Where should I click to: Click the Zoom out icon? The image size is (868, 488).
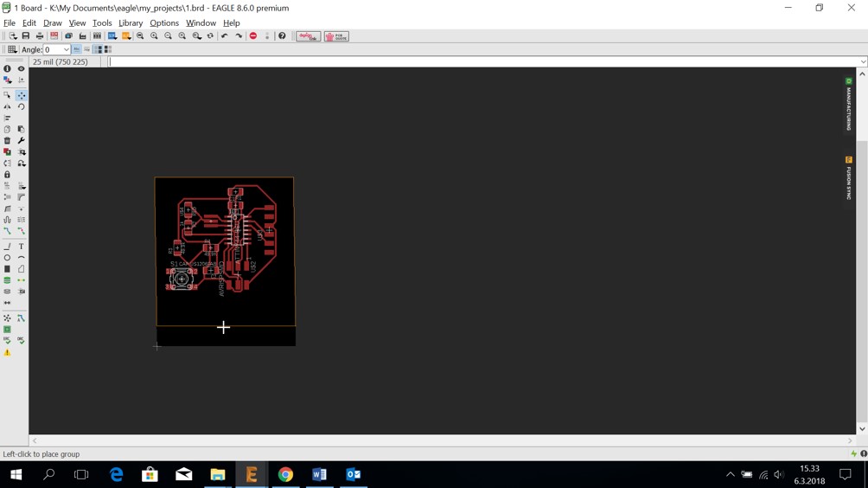[x=168, y=36]
